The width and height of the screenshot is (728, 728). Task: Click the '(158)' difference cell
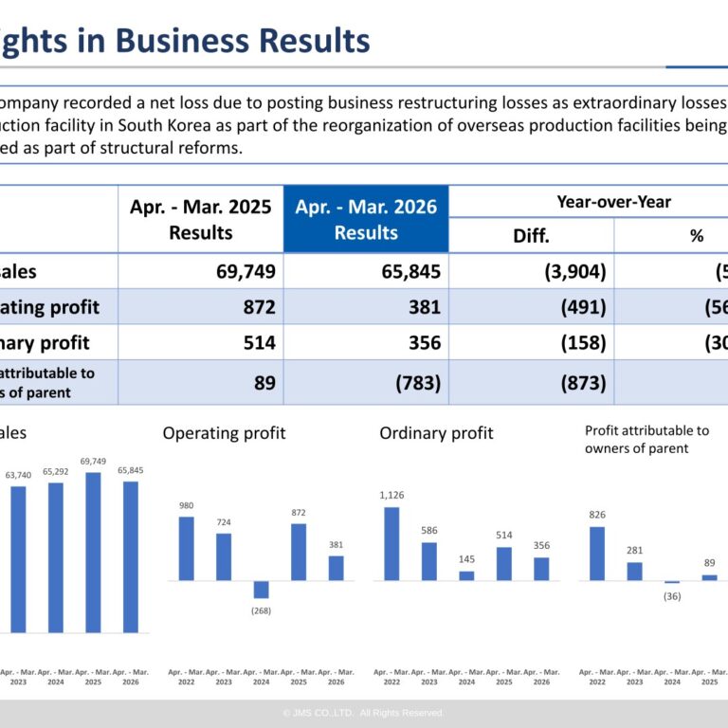(583, 342)
